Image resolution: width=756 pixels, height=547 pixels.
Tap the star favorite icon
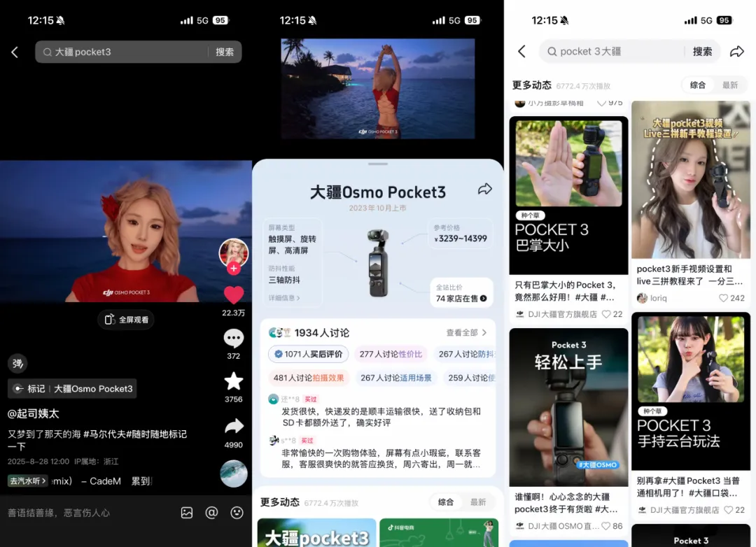pyautogui.click(x=233, y=381)
